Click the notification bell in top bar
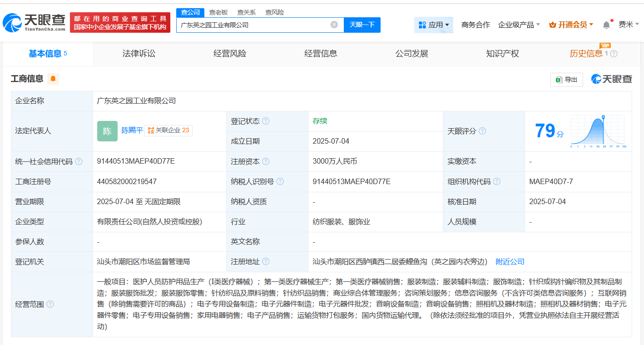The image size is (644, 345). pos(606,25)
